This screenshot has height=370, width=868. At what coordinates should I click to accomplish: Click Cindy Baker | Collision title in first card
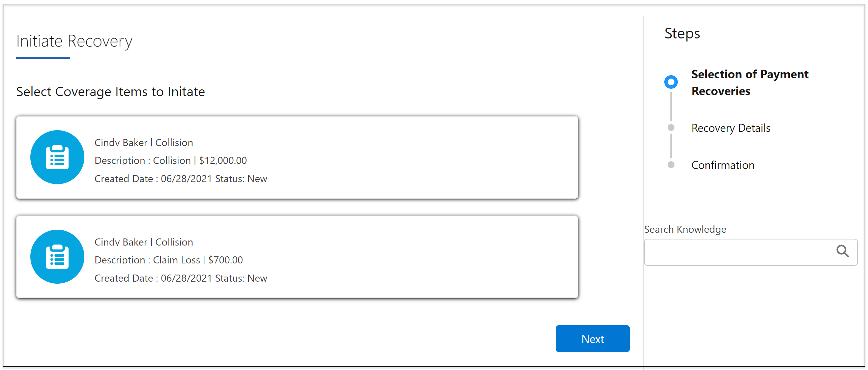144,143
